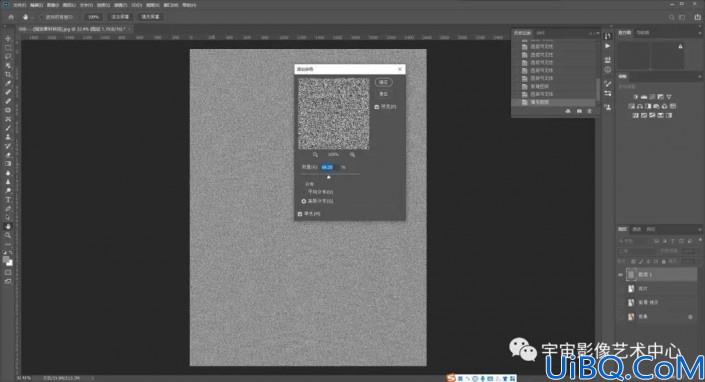Screen dimensions: 705x382
Task: Toggle the Preview checkbox in noise dialog
Action: coord(377,107)
